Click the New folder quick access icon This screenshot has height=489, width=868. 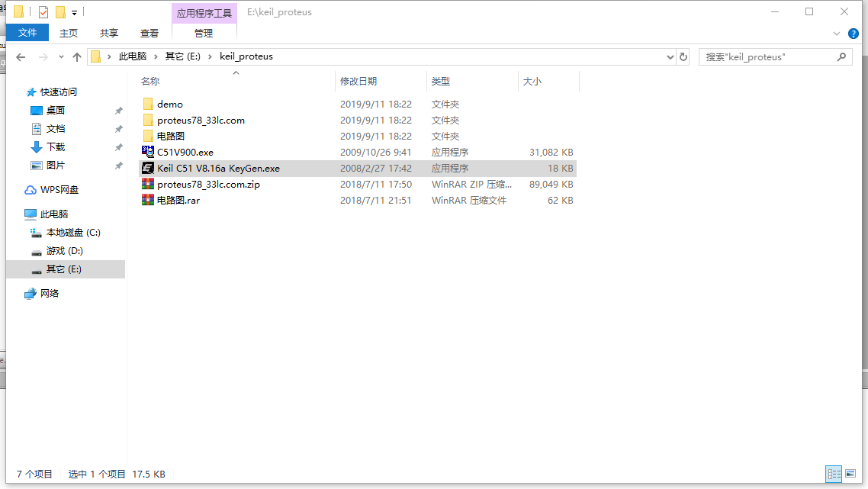click(61, 11)
